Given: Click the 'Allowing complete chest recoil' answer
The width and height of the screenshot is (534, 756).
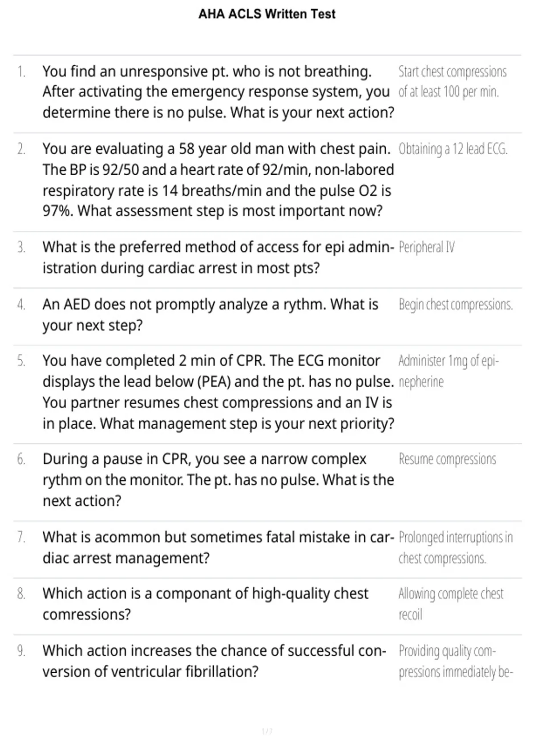Looking at the screenshot, I should [451, 604].
